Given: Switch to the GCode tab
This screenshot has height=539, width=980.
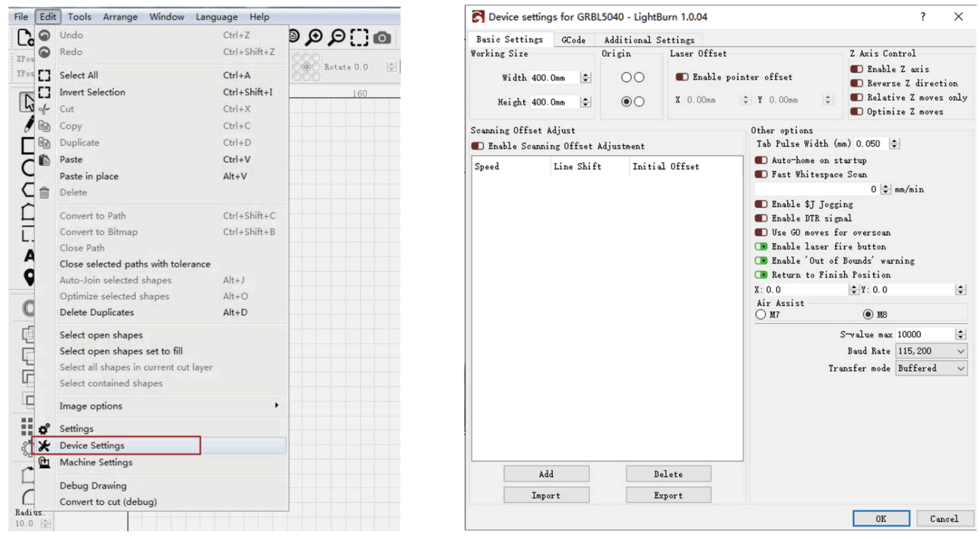Looking at the screenshot, I should point(573,40).
